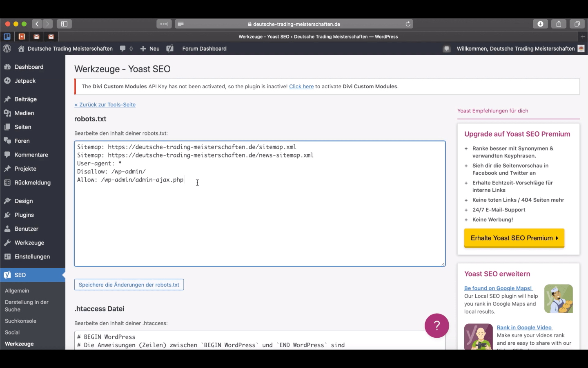Click the Local SEO baker thumbnail
Image resolution: width=588 pixels, height=368 pixels.
(559, 298)
